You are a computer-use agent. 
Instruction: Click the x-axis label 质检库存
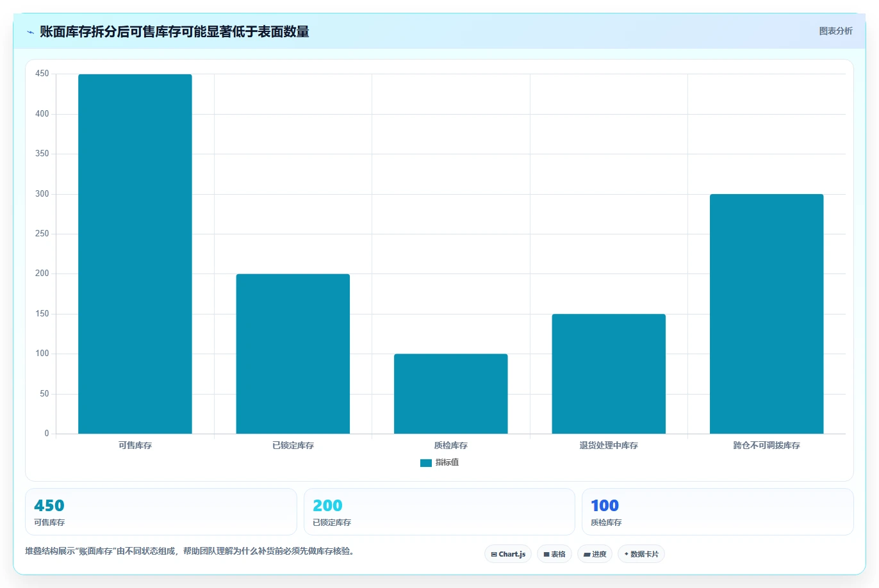(x=451, y=445)
